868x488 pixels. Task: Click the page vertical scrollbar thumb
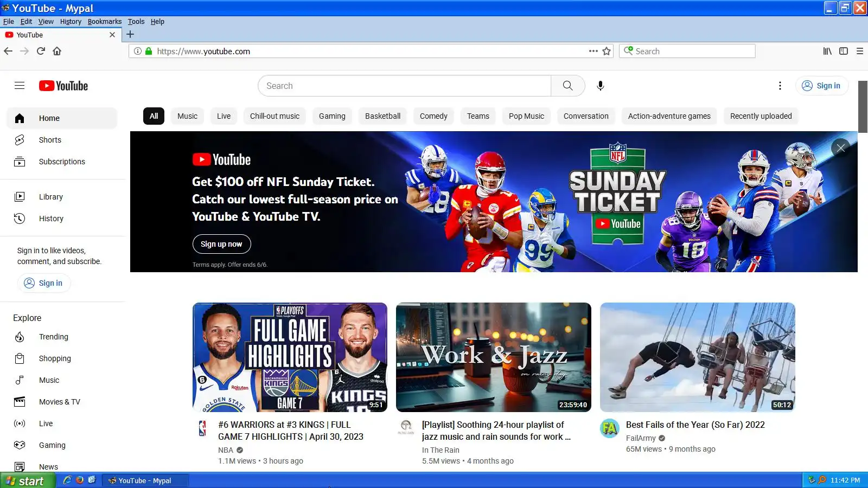(x=863, y=106)
